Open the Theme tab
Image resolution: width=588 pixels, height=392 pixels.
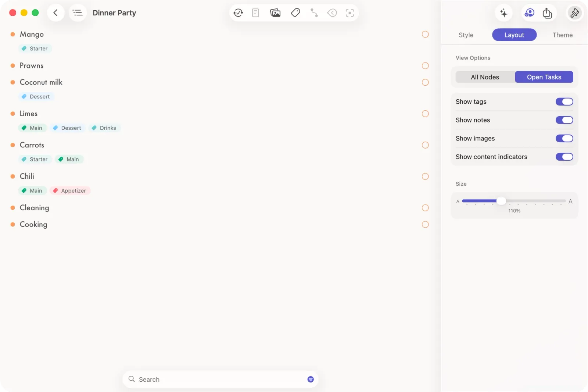[562, 35]
